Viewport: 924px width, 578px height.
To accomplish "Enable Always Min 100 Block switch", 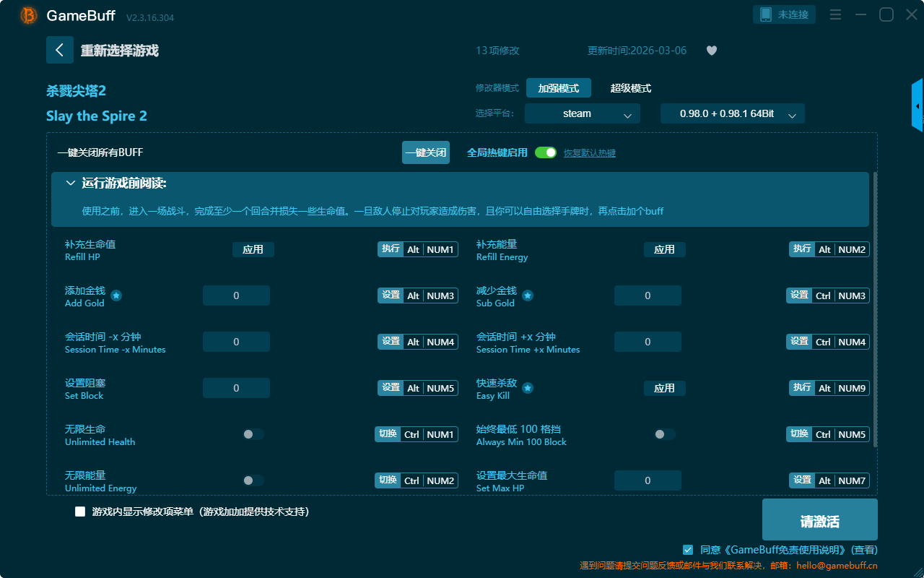I will [x=665, y=434].
